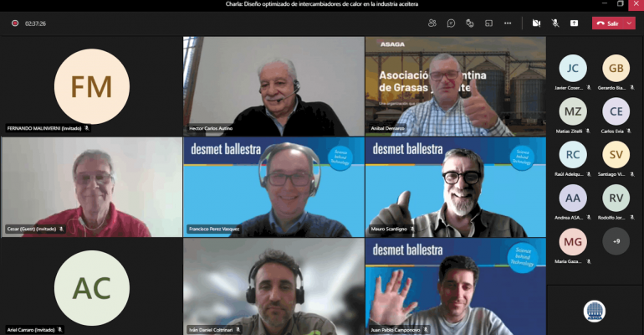This screenshot has width=644, height=335.
Task: Open more actions ellipsis menu
Action: (x=508, y=23)
